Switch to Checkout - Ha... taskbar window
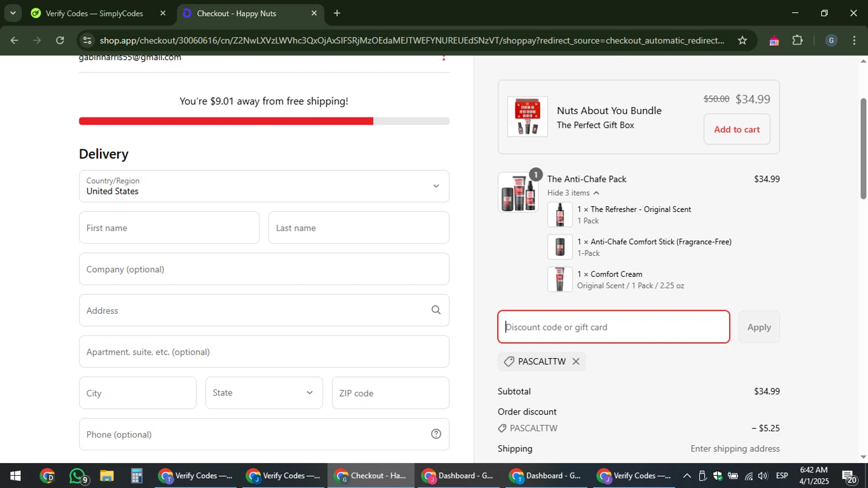The width and height of the screenshot is (868, 488). (x=371, y=476)
